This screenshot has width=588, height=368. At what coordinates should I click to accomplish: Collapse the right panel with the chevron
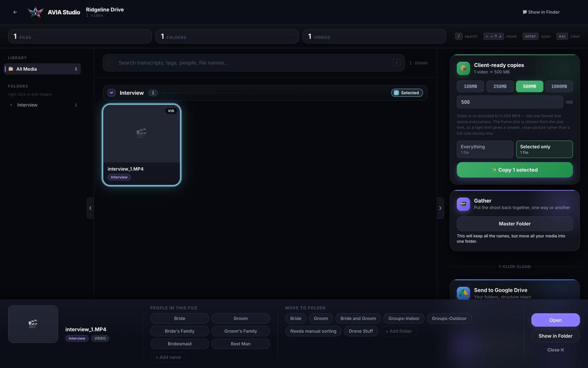(x=440, y=208)
